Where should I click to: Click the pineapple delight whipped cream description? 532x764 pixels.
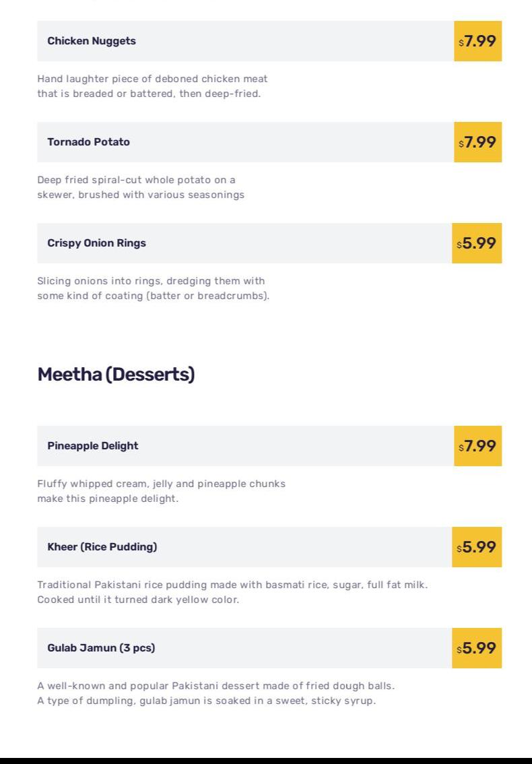161,491
